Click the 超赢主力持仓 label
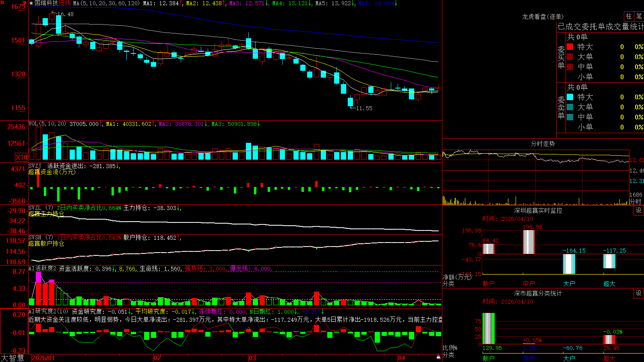The width and height of the screenshot is (644, 362). (46, 214)
